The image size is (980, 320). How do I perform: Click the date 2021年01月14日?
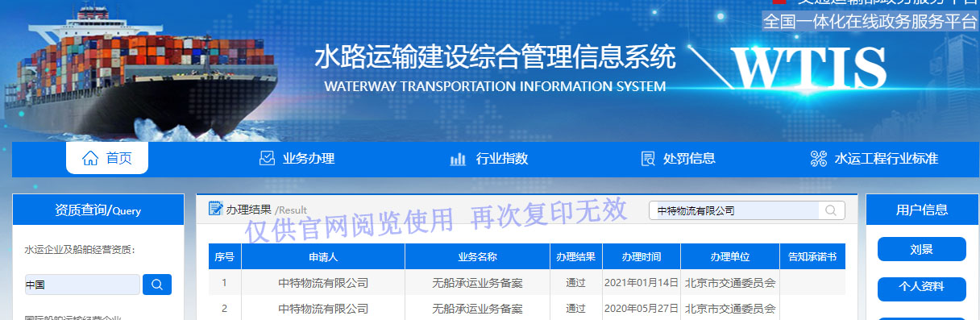641,283
